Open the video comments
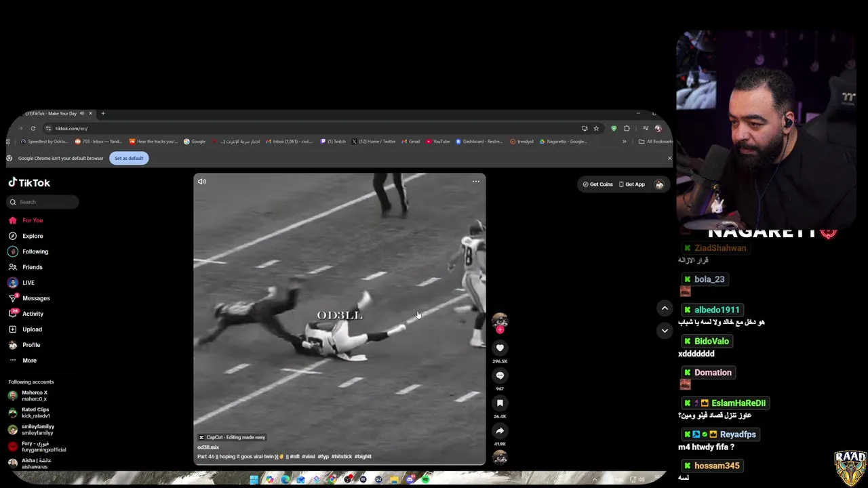Image resolution: width=868 pixels, height=488 pixels. click(500, 375)
